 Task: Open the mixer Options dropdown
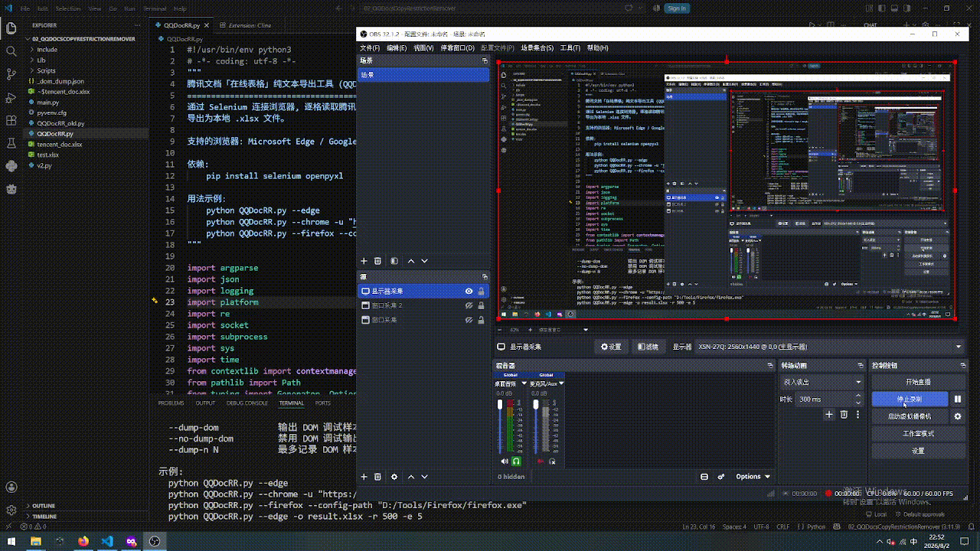753,477
